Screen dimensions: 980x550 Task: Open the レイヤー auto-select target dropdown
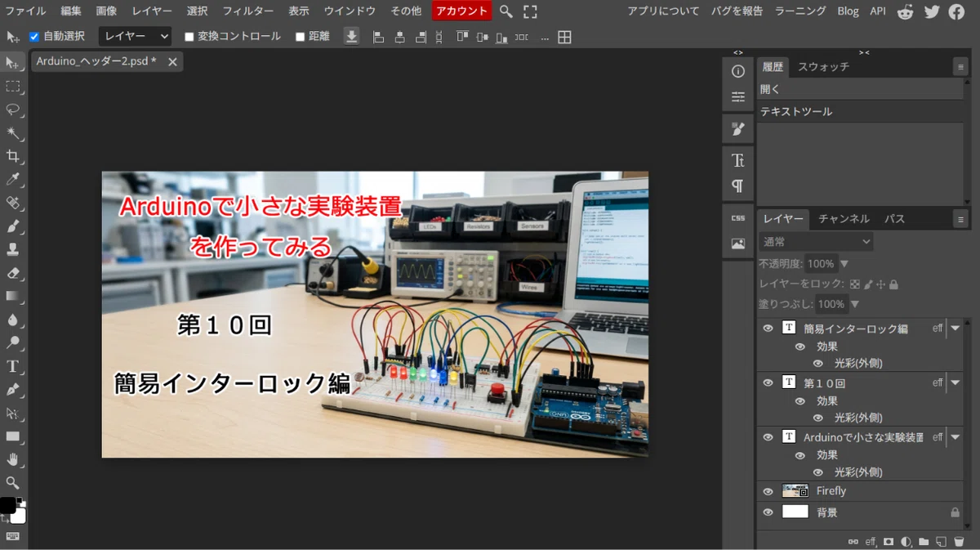(x=136, y=37)
